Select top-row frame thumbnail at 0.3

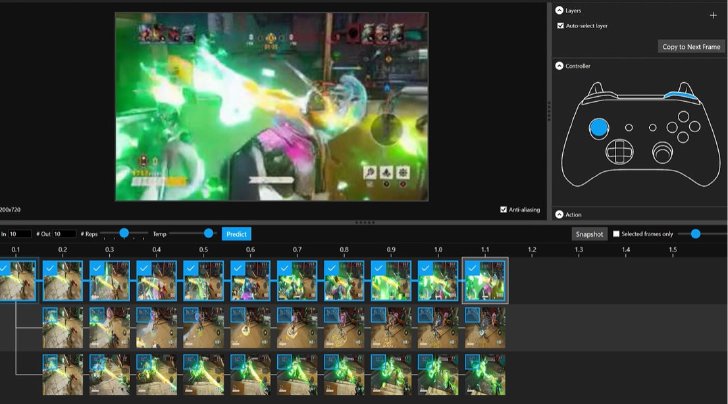click(x=110, y=280)
